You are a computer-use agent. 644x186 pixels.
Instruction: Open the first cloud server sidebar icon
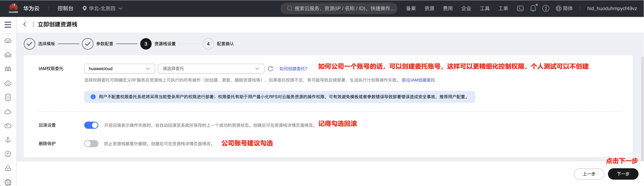pyautogui.click(x=8, y=41)
